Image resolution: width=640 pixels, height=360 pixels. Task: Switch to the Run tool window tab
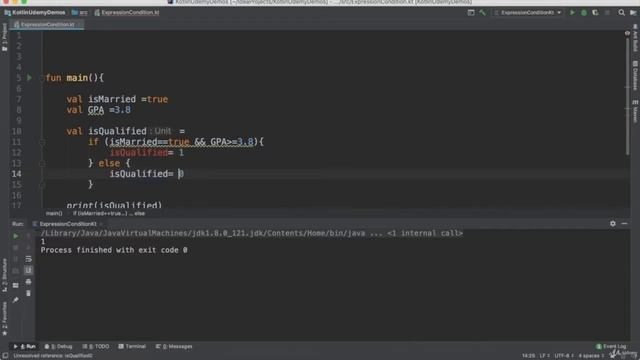[x=24, y=347]
